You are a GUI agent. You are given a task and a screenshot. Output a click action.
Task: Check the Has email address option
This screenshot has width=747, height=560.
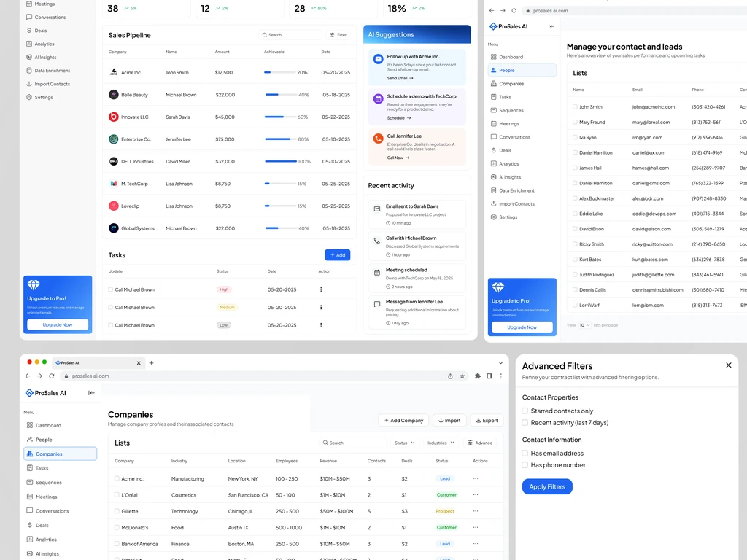(x=525, y=454)
